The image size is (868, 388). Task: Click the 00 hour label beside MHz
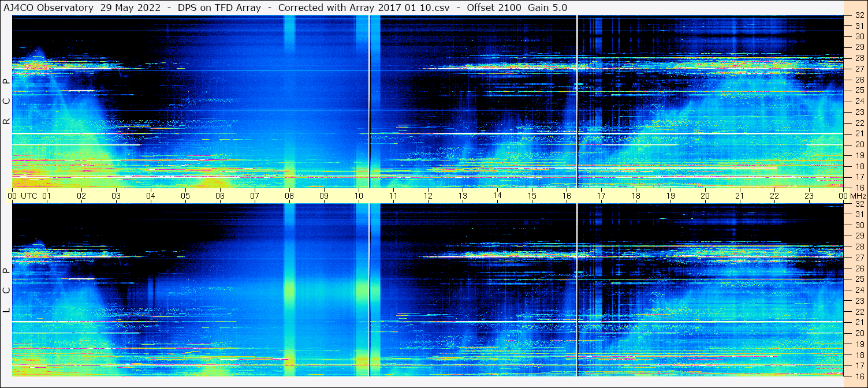pos(842,196)
